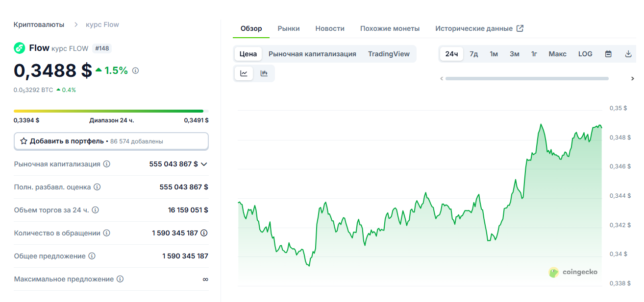Open the Новости tab

[x=330, y=28]
